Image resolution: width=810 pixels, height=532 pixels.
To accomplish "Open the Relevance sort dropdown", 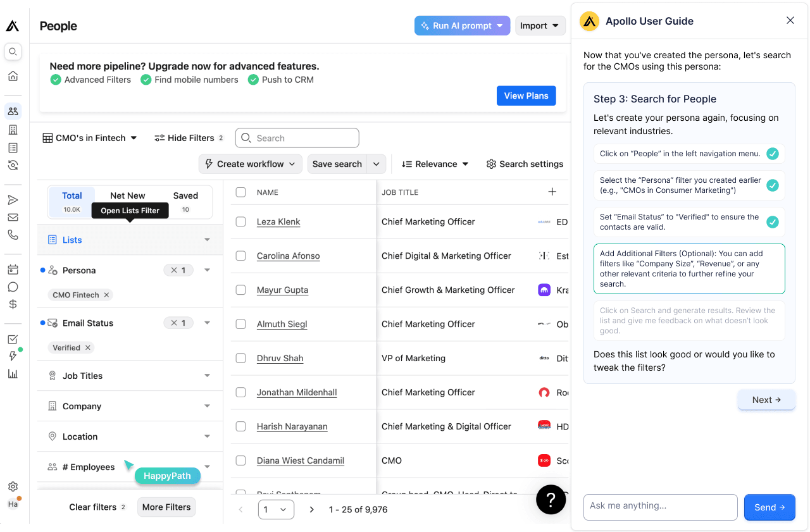I will tap(435, 164).
